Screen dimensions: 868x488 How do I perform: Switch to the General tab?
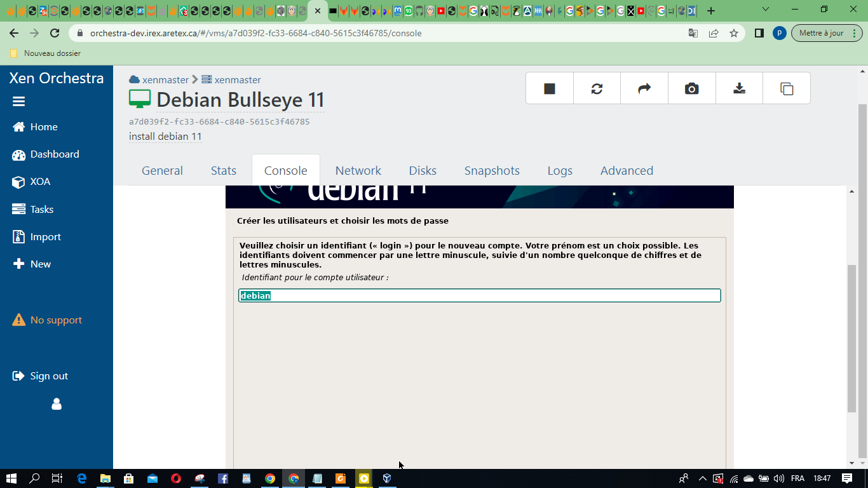click(x=162, y=170)
